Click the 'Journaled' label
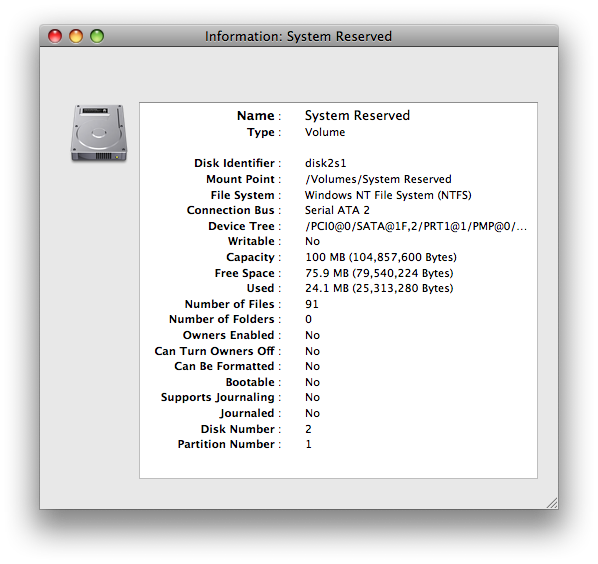This screenshot has height=564, width=598. 247,414
